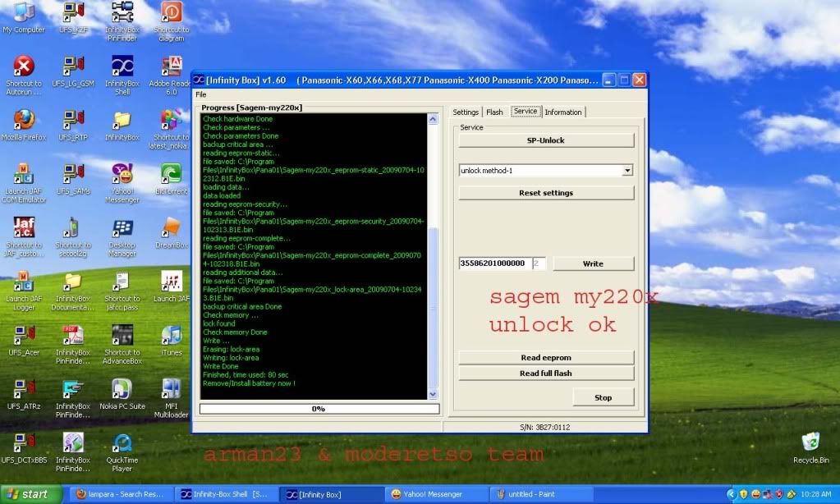Click the 0% progress bar

(x=319, y=409)
